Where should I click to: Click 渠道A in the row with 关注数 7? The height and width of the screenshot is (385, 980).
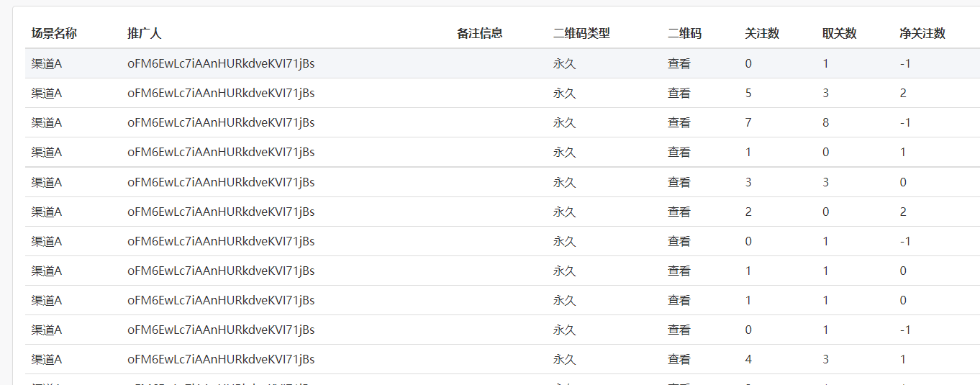coord(47,122)
